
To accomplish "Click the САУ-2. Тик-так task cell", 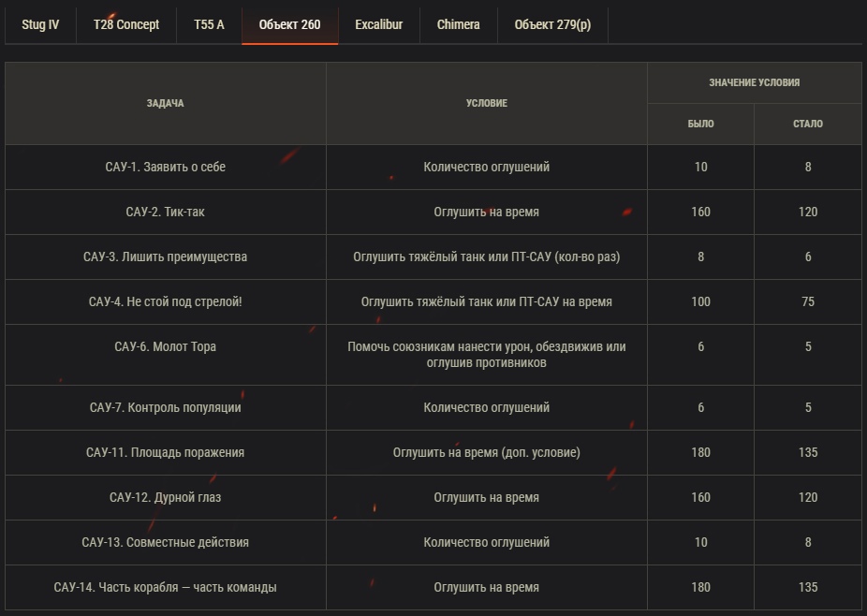I will pyautogui.click(x=166, y=213).
